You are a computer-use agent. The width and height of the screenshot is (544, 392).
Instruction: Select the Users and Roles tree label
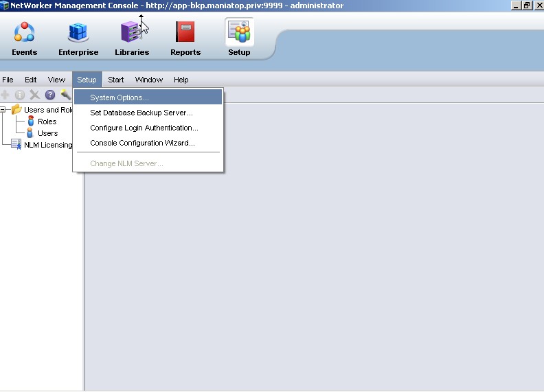(48, 110)
